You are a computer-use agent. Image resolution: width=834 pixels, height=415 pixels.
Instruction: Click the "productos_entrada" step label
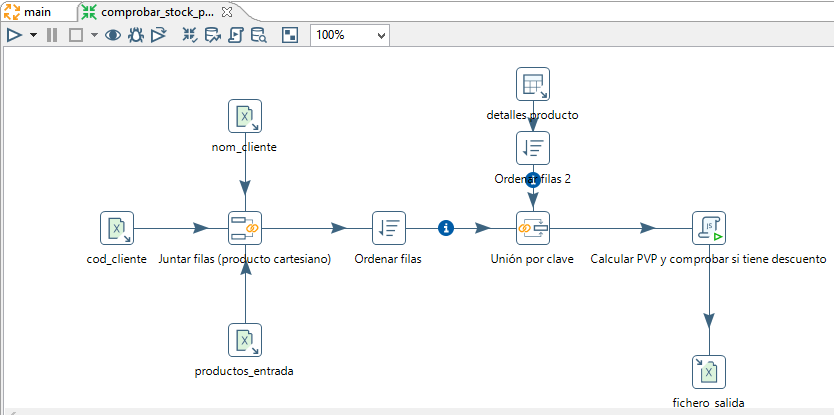coord(244,371)
